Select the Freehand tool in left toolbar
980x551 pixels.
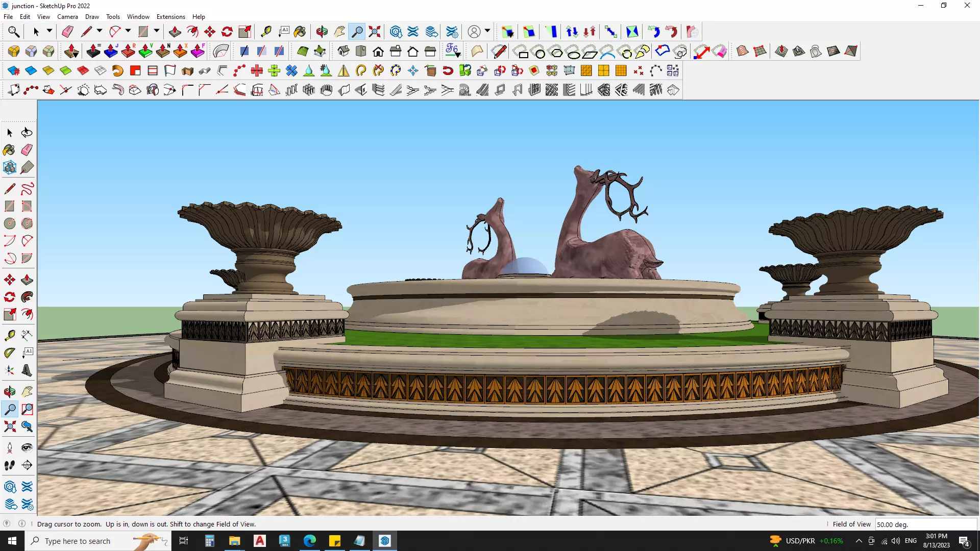[x=27, y=189]
